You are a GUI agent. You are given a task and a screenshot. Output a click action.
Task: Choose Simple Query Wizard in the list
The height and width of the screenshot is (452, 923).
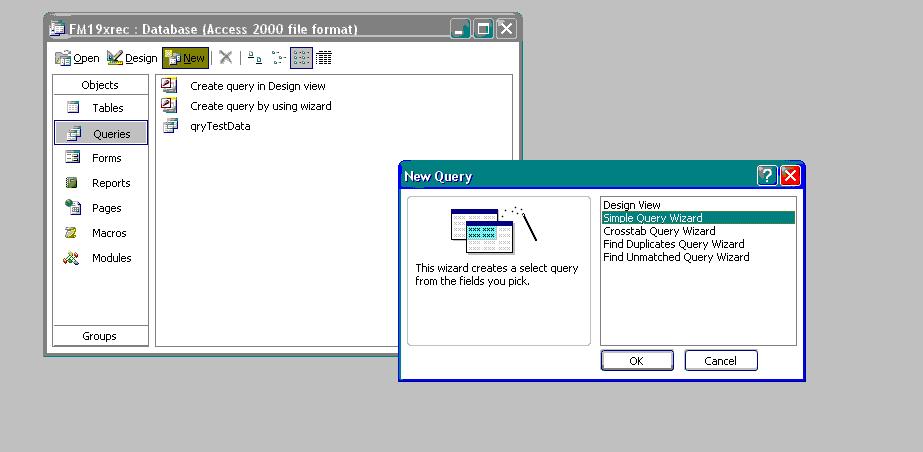tap(698, 218)
